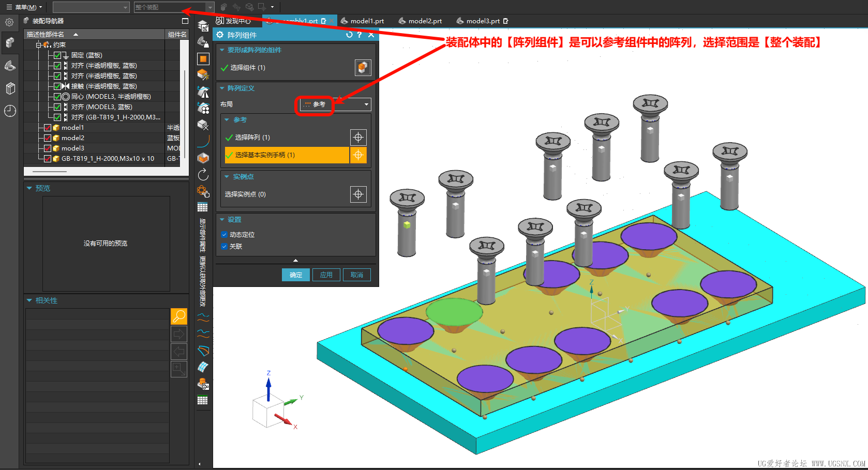
Task: Sort by the 描述性部件名 column header
Action: click(94, 34)
